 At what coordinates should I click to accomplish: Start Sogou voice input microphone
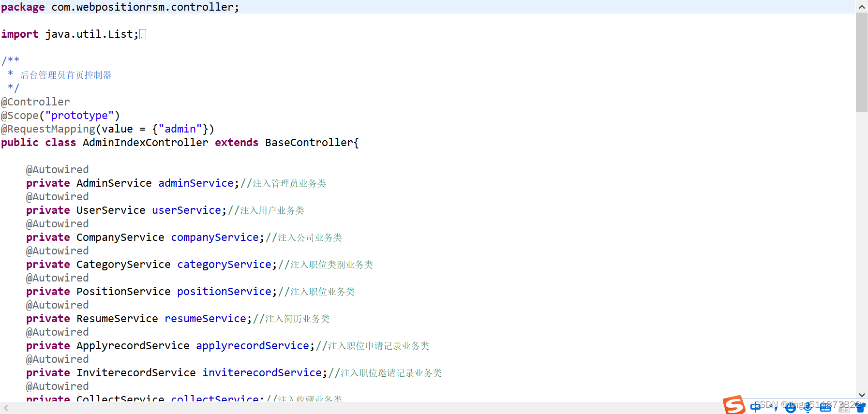(x=808, y=408)
